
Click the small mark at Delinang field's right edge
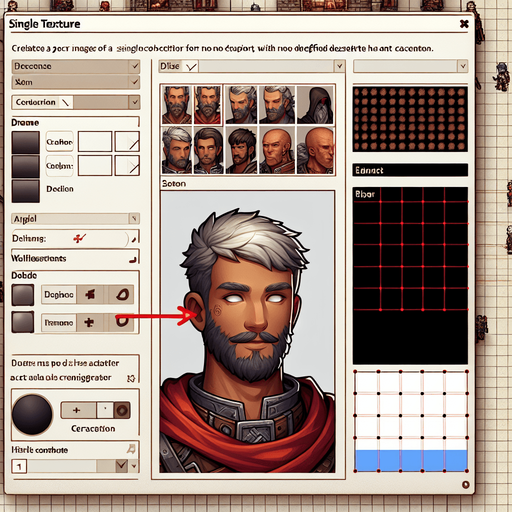tap(134, 239)
